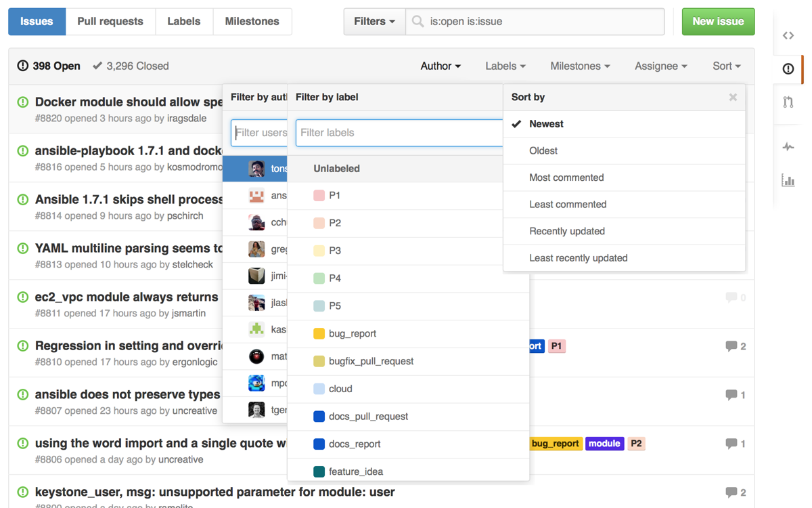Image resolution: width=812 pixels, height=508 pixels.
Task: Expand the Assignee filter dropdown
Action: [660, 66]
